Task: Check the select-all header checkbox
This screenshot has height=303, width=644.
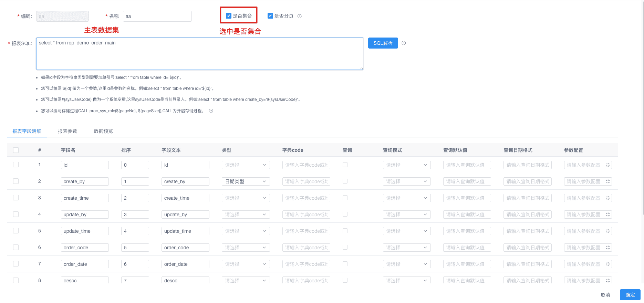Action: coord(16,150)
